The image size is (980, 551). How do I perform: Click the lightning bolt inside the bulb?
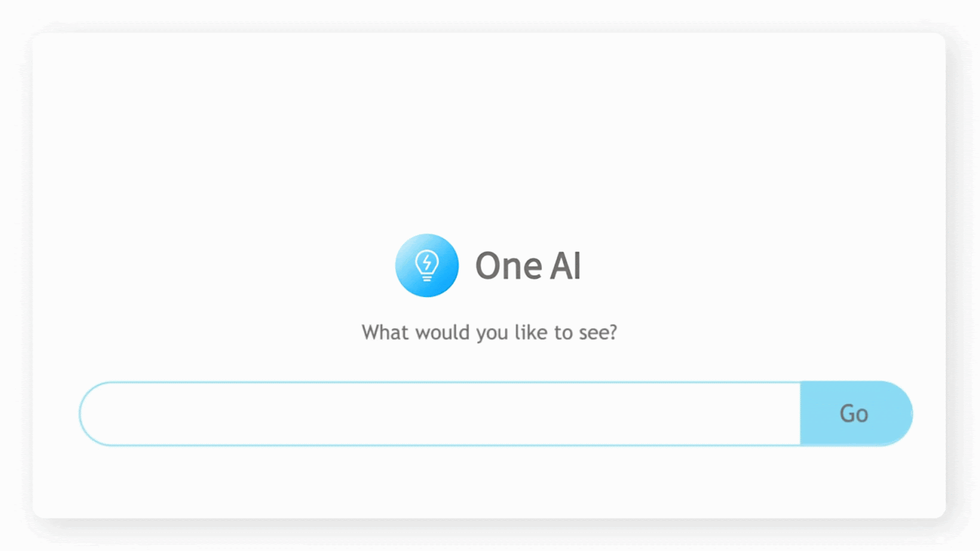tap(427, 263)
